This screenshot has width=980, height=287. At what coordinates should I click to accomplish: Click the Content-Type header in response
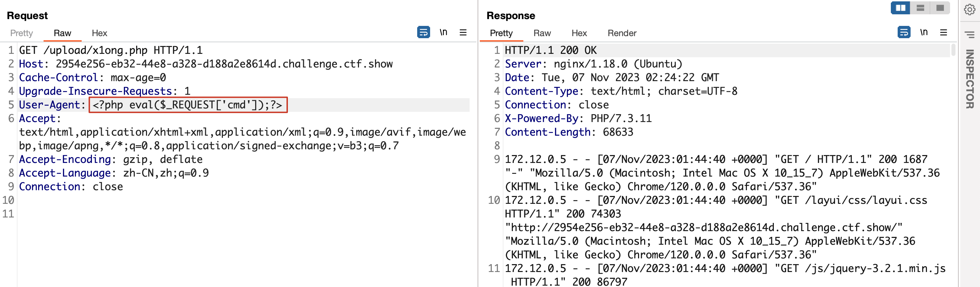[621, 91]
